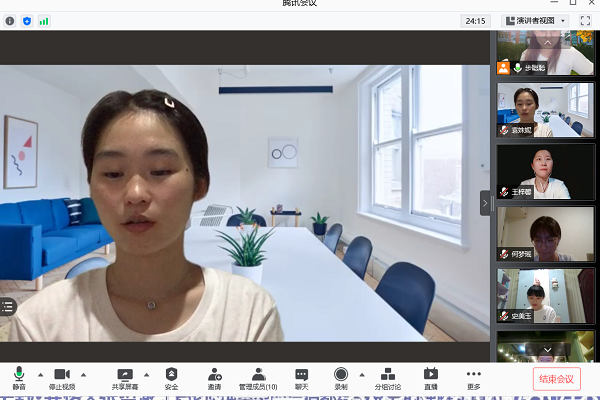
Task: Open the 演讲者视图 view layout dropdown
Action: pyautogui.click(x=535, y=20)
